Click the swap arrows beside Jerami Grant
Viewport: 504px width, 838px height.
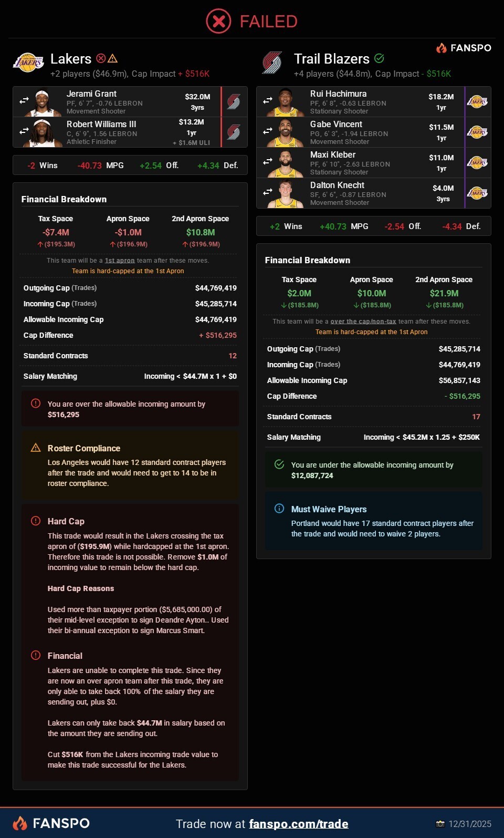point(24,100)
